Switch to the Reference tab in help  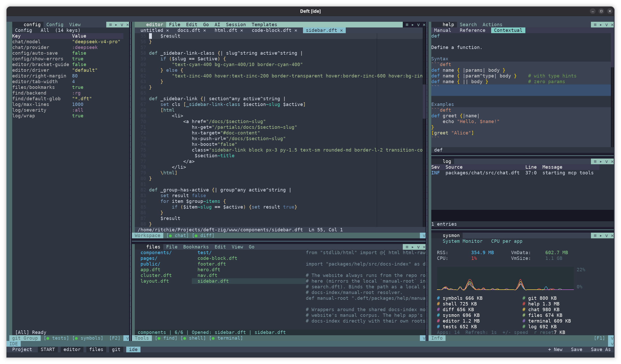coord(472,30)
